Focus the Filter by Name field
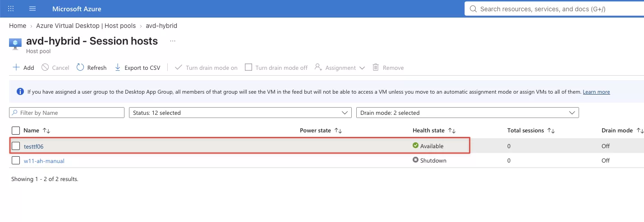This screenshot has height=222, width=644. (x=67, y=113)
